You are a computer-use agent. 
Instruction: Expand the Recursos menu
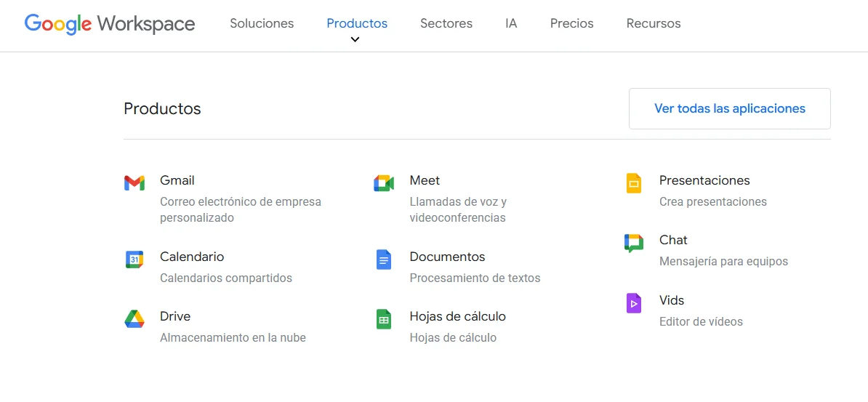(x=653, y=23)
